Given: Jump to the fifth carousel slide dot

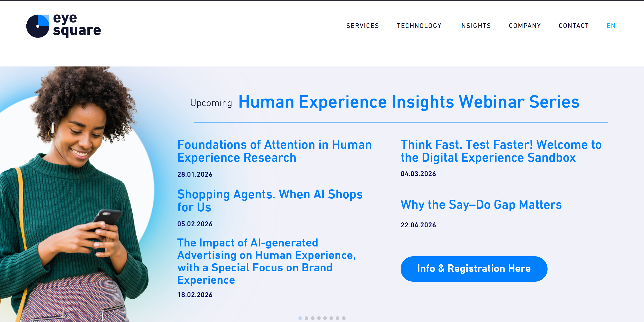Looking at the screenshot, I should [x=325, y=318].
